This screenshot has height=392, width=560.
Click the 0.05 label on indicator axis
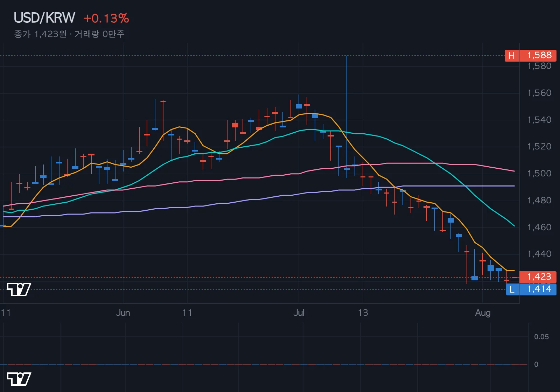click(x=541, y=337)
